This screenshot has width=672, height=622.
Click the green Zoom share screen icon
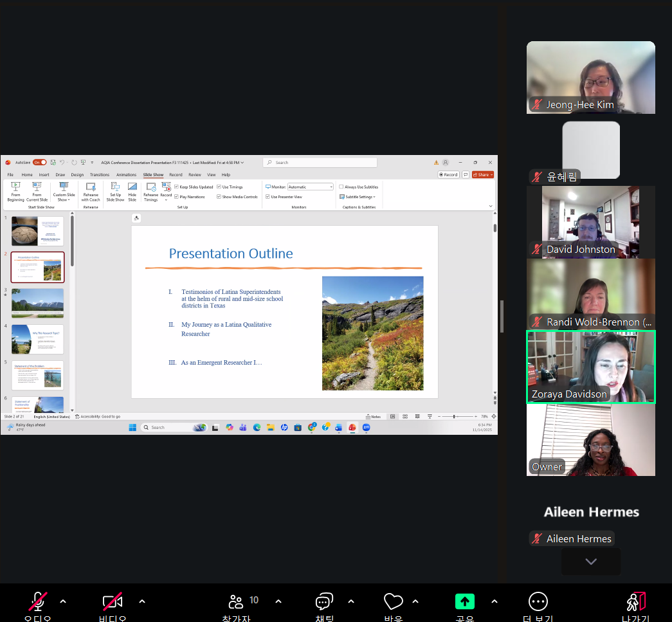(464, 601)
